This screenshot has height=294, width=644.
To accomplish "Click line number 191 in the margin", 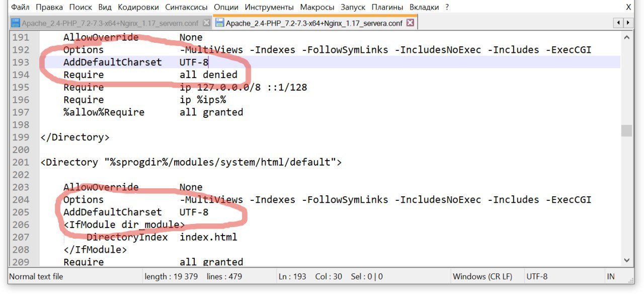I will click(x=21, y=37).
